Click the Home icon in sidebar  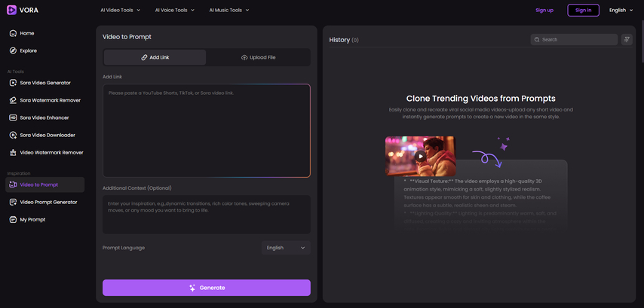(13, 33)
